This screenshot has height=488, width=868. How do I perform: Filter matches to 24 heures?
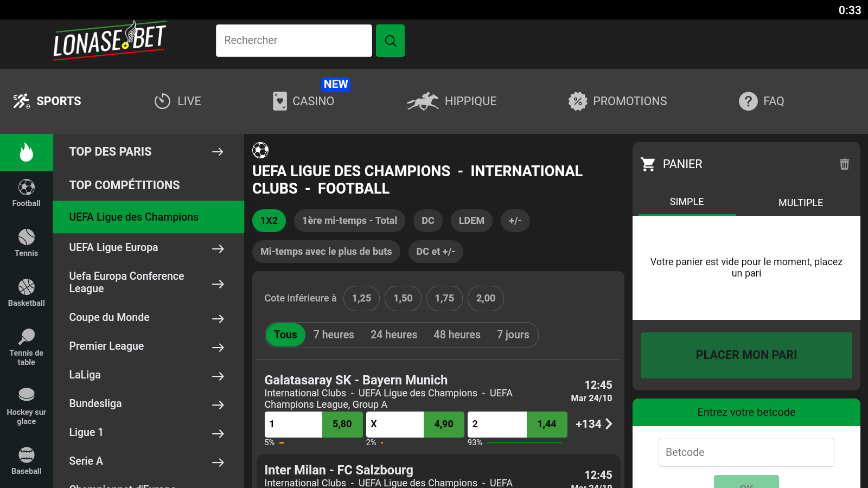[394, 335]
